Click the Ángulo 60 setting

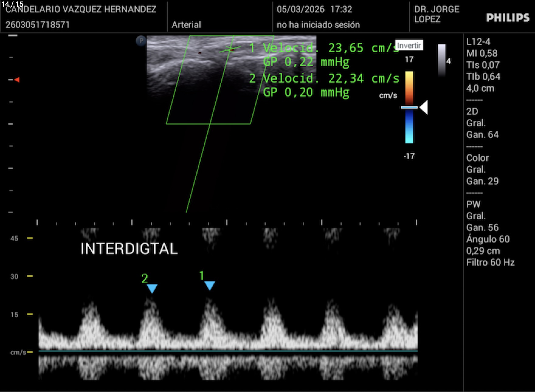point(488,239)
